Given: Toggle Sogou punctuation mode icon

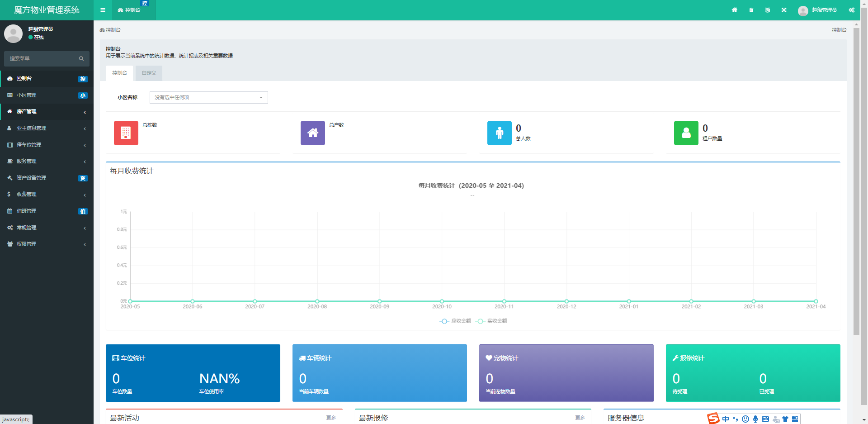Looking at the screenshot, I should tap(736, 419).
